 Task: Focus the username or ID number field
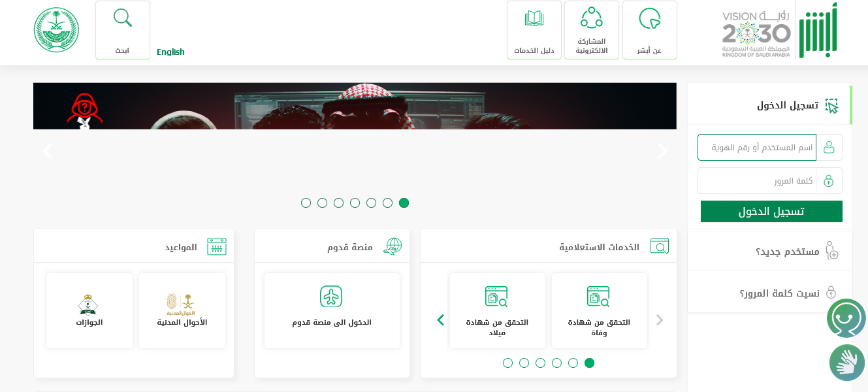[757, 147]
